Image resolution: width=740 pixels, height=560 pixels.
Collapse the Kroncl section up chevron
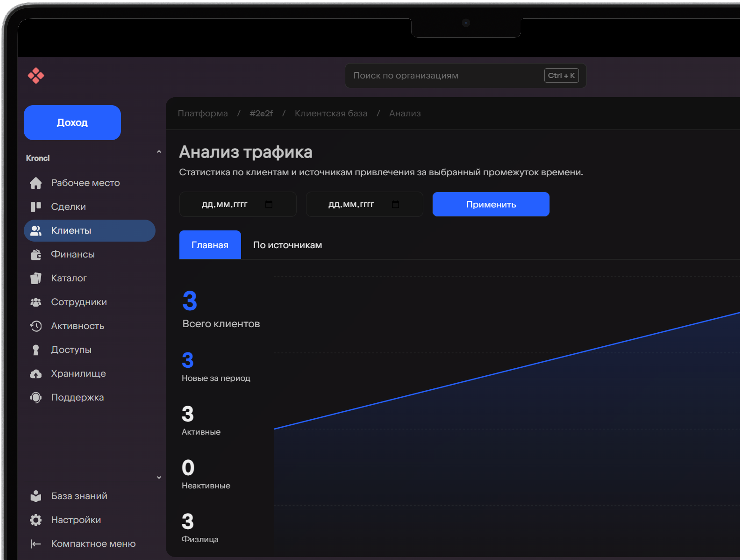click(159, 152)
